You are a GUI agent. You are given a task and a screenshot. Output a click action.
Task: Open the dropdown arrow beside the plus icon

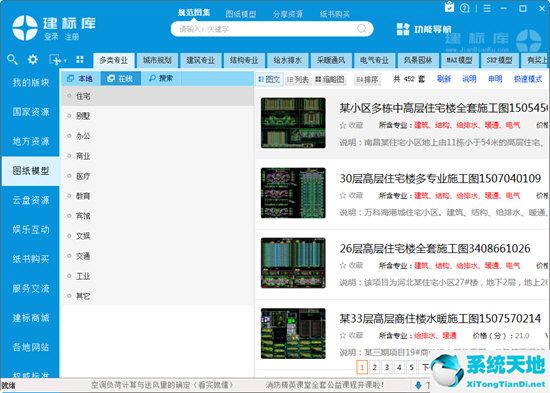point(65,61)
